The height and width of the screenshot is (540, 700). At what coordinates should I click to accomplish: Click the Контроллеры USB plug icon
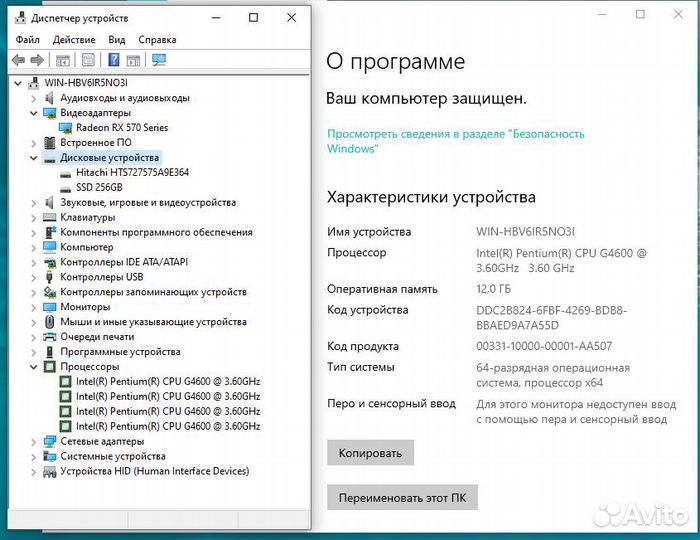click(50, 277)
